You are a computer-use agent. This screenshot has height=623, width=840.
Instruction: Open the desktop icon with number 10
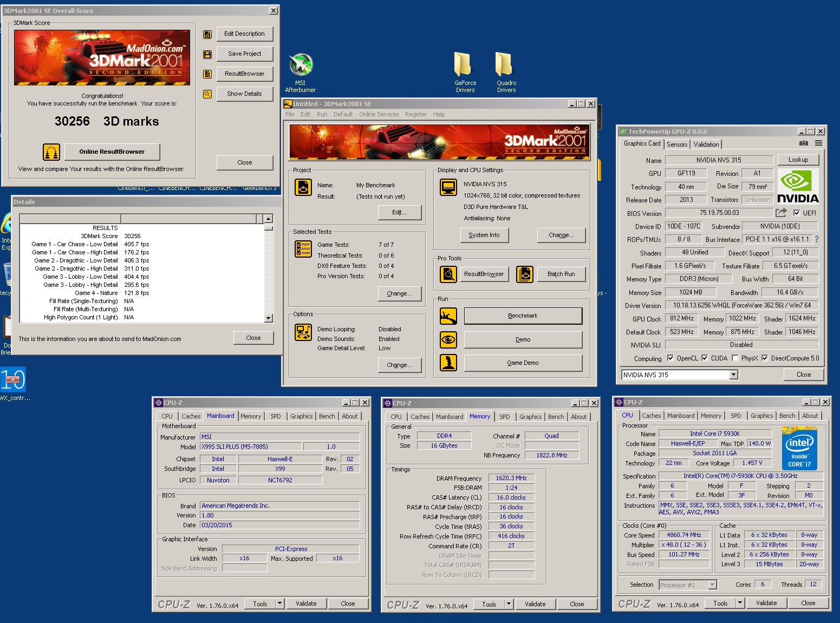click(13, 379)
